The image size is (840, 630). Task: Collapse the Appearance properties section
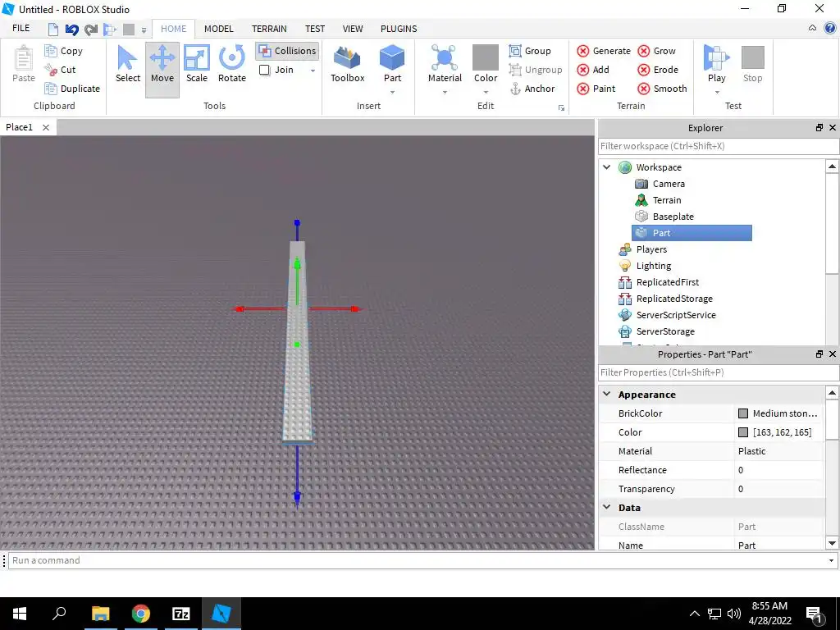[606, 394]
